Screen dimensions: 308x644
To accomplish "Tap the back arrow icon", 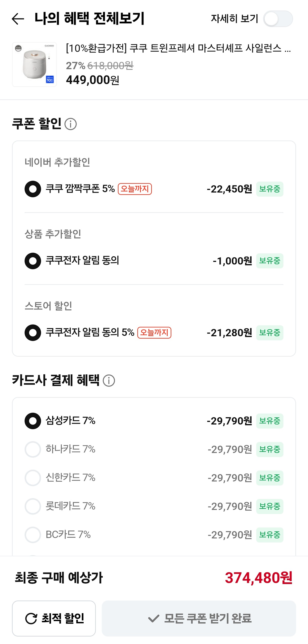I will (x=18, y=19).
